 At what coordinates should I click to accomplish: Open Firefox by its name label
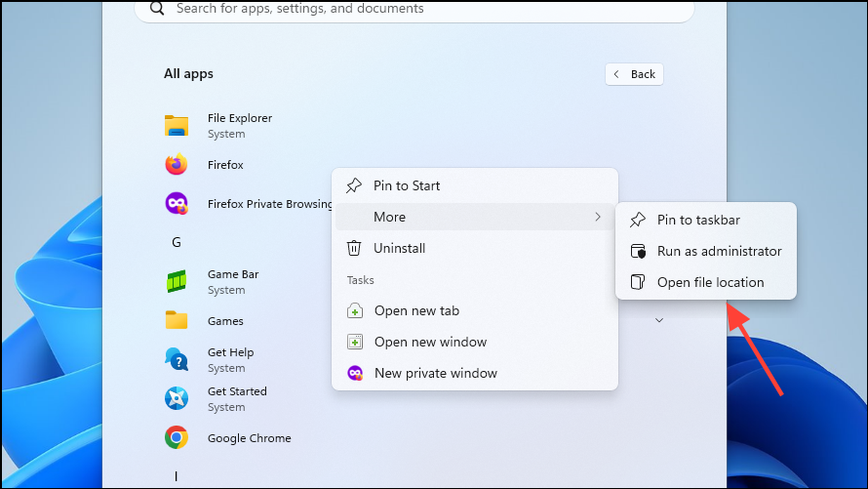(x=225, y=165)
